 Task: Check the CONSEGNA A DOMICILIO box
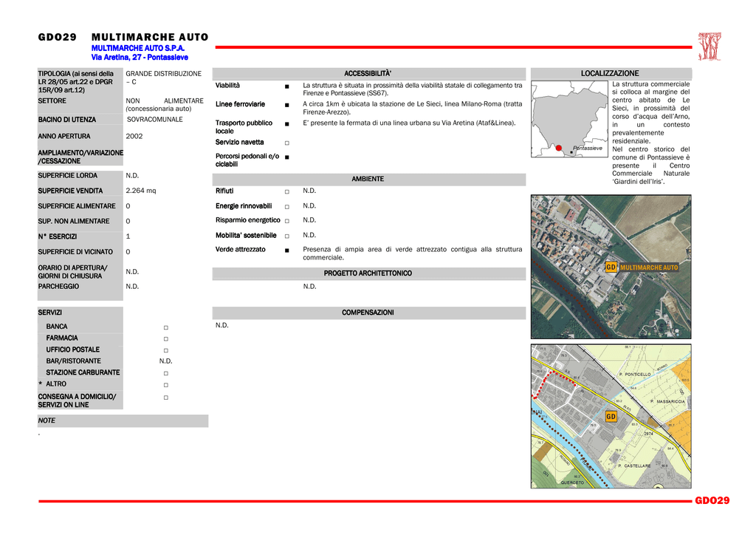pyautogui.click(x=166, y=398)
